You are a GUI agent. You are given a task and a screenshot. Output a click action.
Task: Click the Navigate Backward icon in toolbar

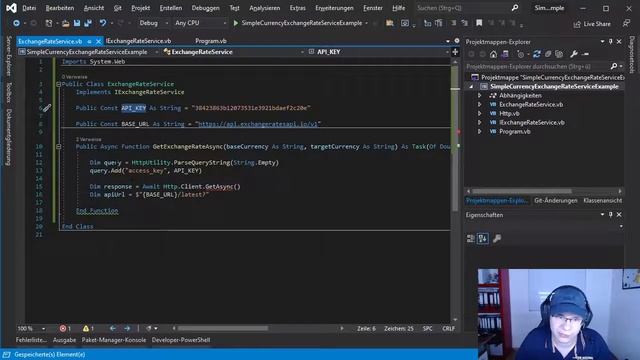(16, 23)
